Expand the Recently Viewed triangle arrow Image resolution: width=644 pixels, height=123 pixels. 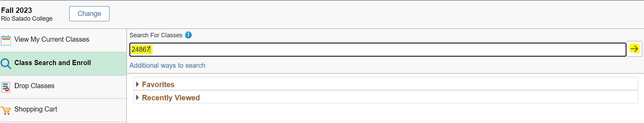[x=137, y=97]
